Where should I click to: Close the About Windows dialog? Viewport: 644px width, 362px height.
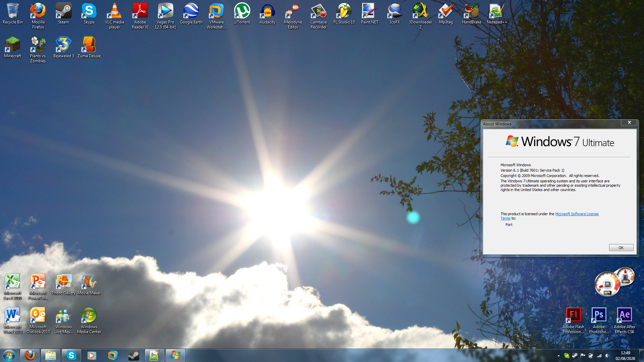[629, 123]
